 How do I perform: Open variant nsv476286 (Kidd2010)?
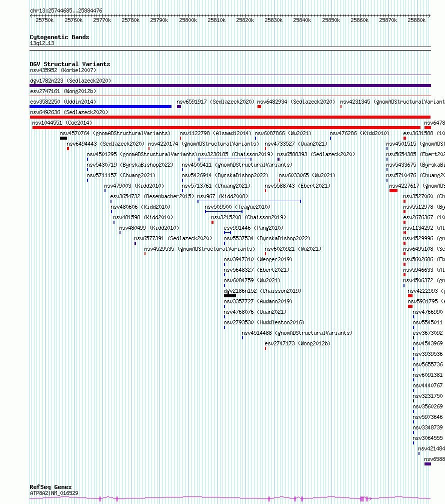(x=359, y=133)
